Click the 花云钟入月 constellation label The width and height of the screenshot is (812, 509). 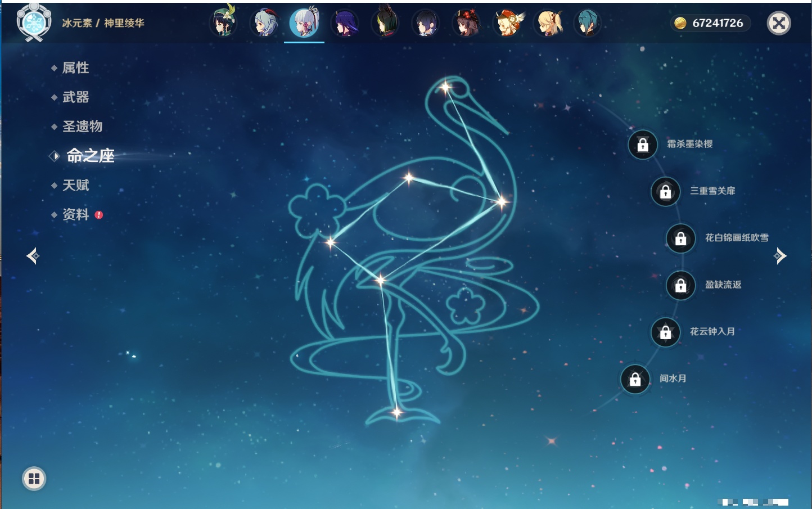pos(712,331)
